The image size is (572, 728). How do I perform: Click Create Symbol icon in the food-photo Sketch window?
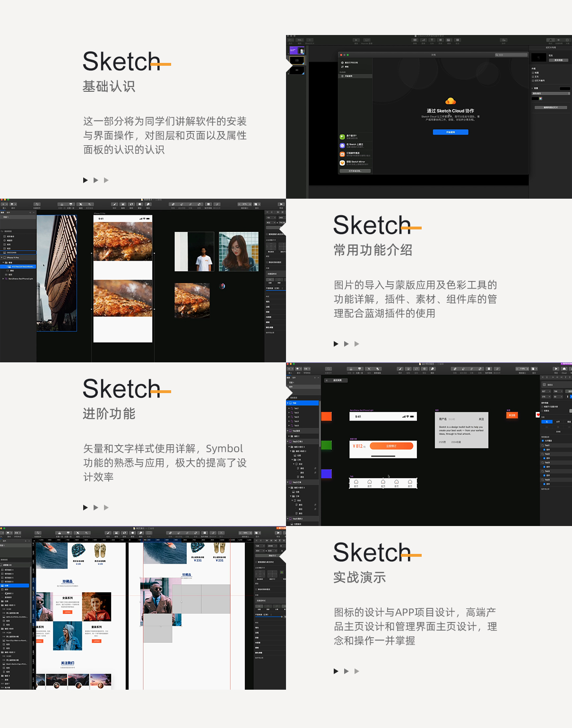click(37, 204)
